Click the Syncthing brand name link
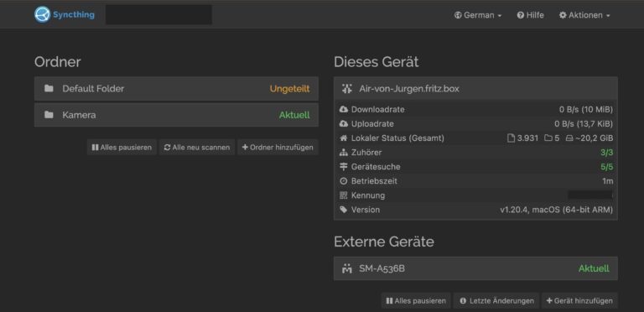Viewport: 644px width, 312px height. (x=74, y=15)
